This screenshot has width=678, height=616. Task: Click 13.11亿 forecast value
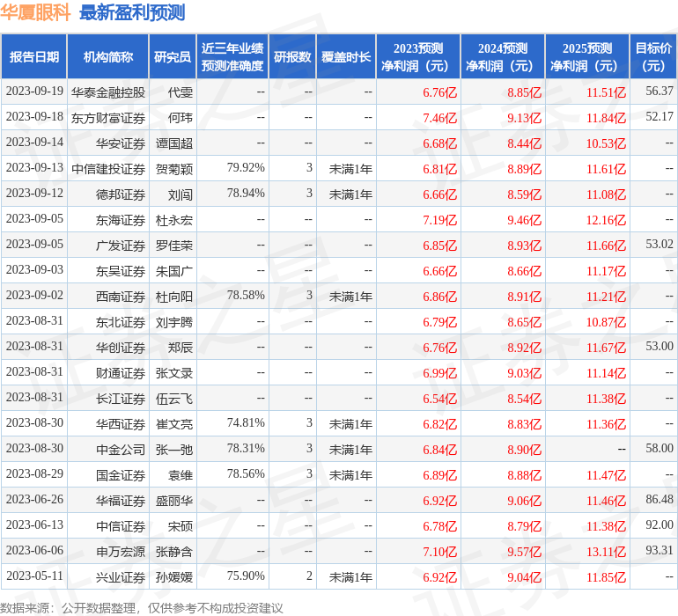(x=606, y=551)
